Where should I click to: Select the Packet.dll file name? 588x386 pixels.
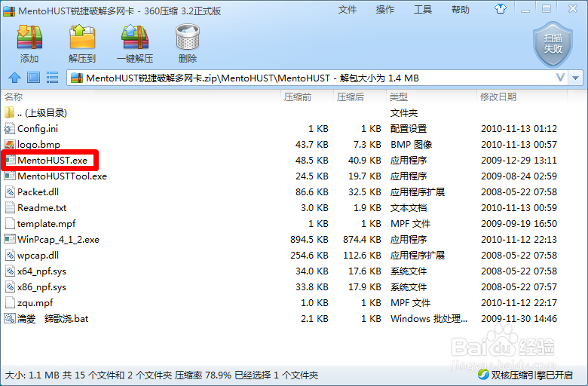[38, 191]
